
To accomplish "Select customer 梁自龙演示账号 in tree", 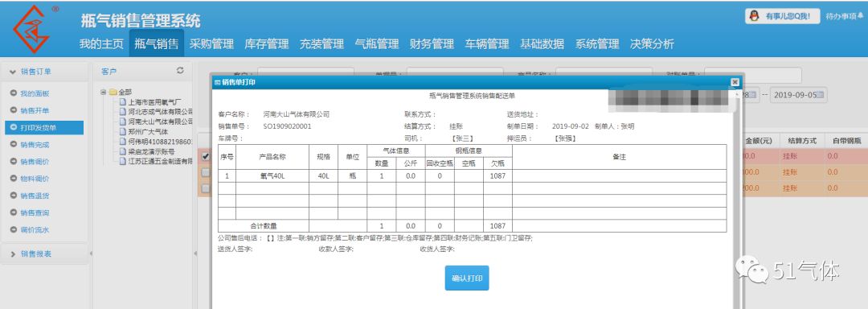I will (151, 151).
